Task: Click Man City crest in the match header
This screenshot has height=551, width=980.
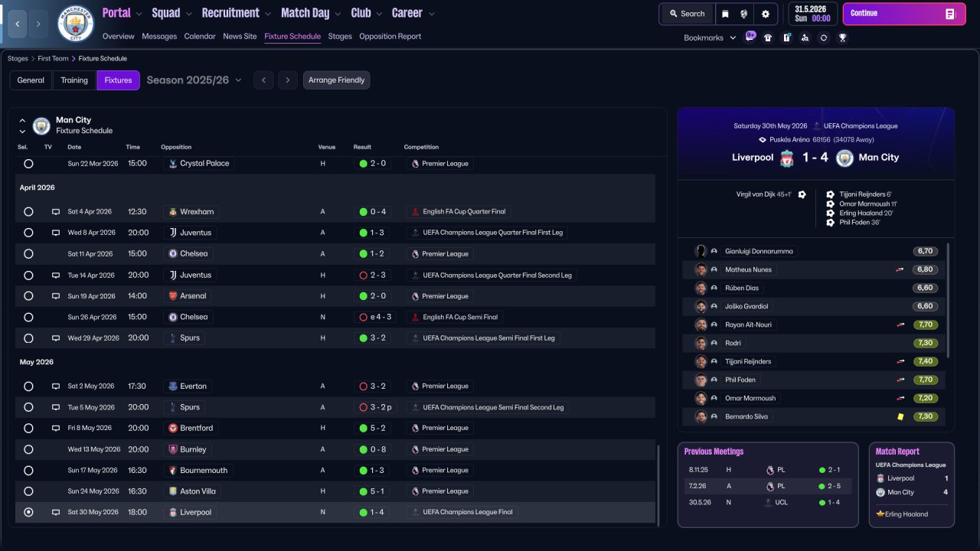Action: (x=844, y=158)
